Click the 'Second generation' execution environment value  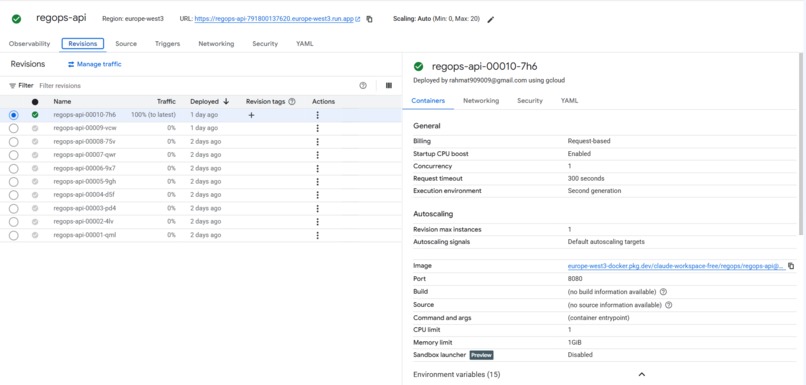[x=594, y=191]
